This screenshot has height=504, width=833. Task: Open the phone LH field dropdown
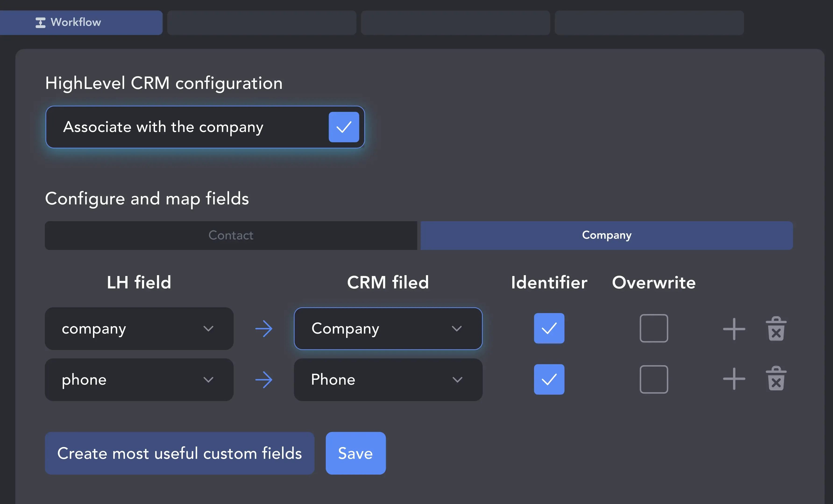click(x=139, y=379)
